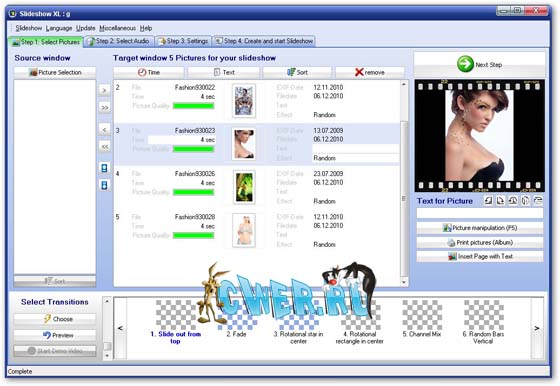The height and width of the screenshot is (386, 560).
Task: Switch to Step 2: Select Audio tab
Action: point(119,41)
